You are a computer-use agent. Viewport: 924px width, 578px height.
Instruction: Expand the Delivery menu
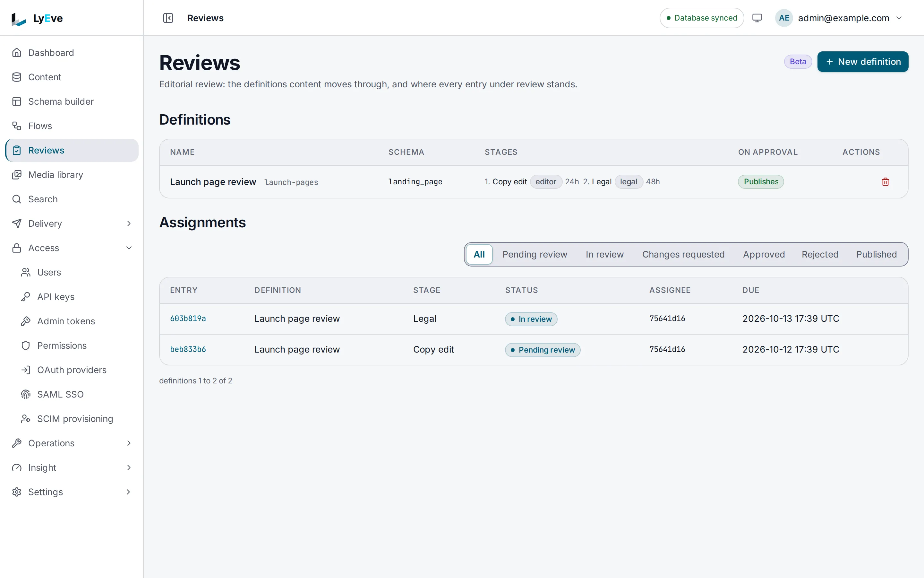point(72,223)
